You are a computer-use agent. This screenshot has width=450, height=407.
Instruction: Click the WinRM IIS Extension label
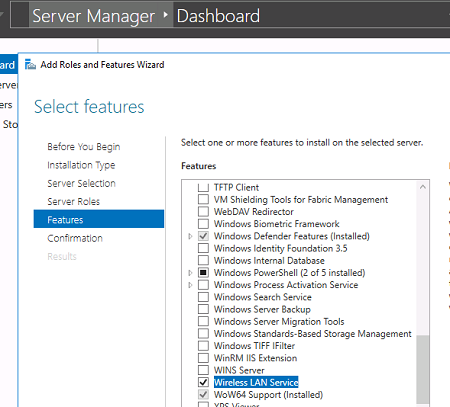[255, 358]
